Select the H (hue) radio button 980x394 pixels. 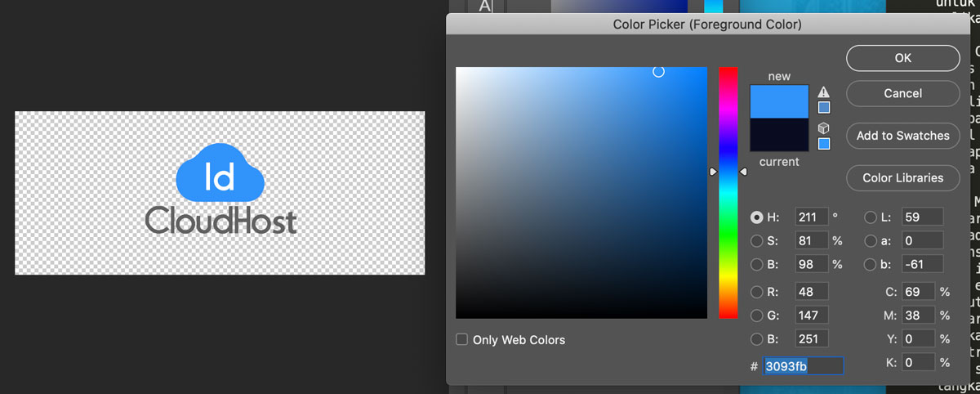756,217
